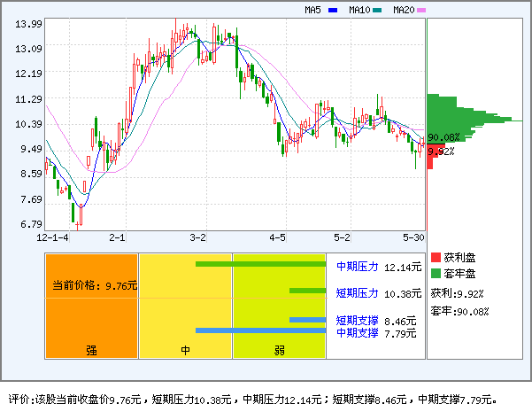The height and width of the screenshot is (404, 532).
Task: Click the 90.08% label on distribution chart
Action: (443, 137)
